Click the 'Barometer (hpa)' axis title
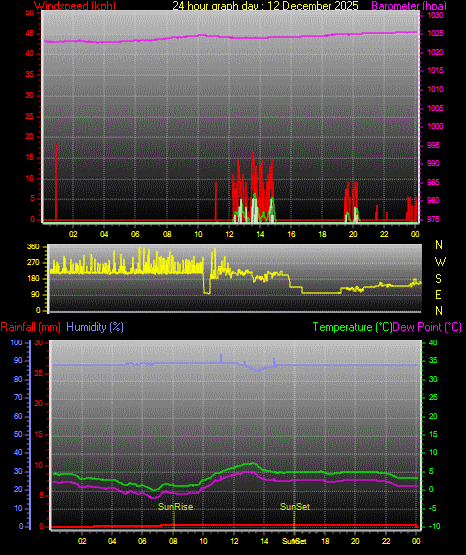This screenshot has height=555, width=466. click(409, 6)
